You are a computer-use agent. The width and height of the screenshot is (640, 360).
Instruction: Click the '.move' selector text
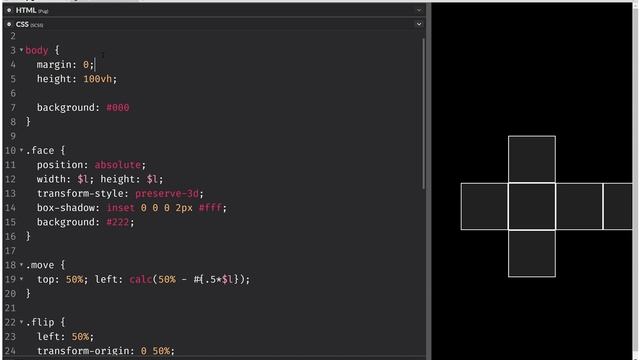click(40, 265)
